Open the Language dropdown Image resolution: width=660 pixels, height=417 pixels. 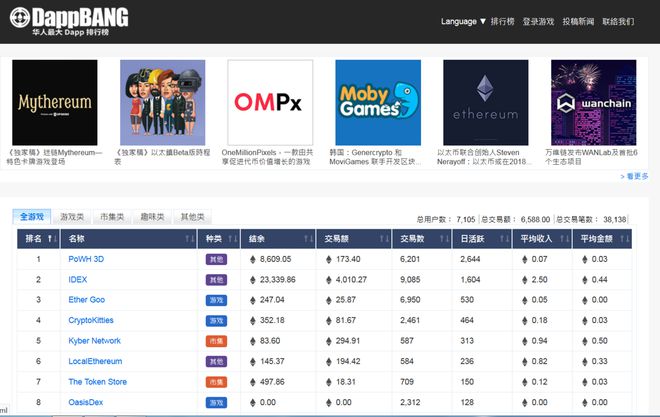463,21
